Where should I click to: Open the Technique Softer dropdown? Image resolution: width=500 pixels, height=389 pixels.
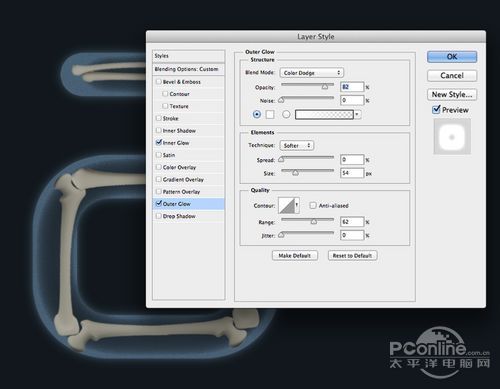coord(297,145)
